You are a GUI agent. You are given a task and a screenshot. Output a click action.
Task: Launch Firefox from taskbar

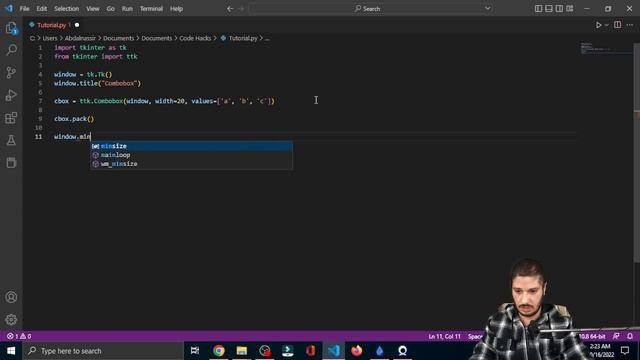[x=356, y=351]
